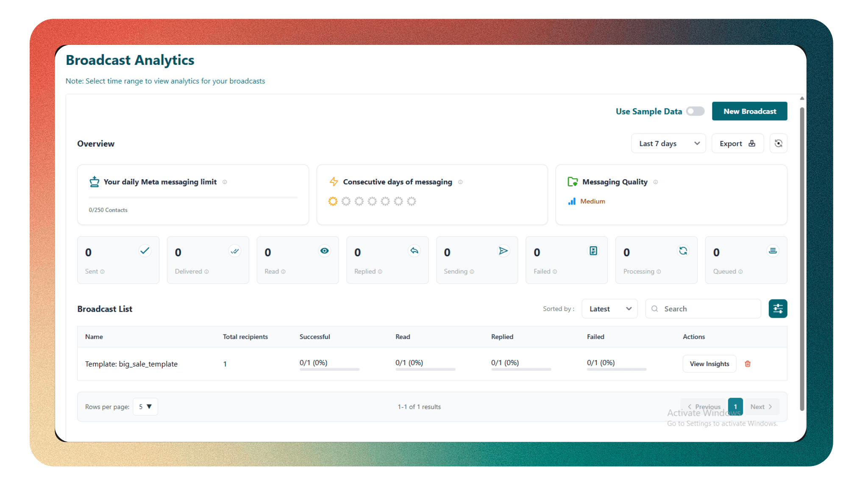Click the info icon next to Processing
Viewport: 868px width, 488px height.
pos(659,272)
